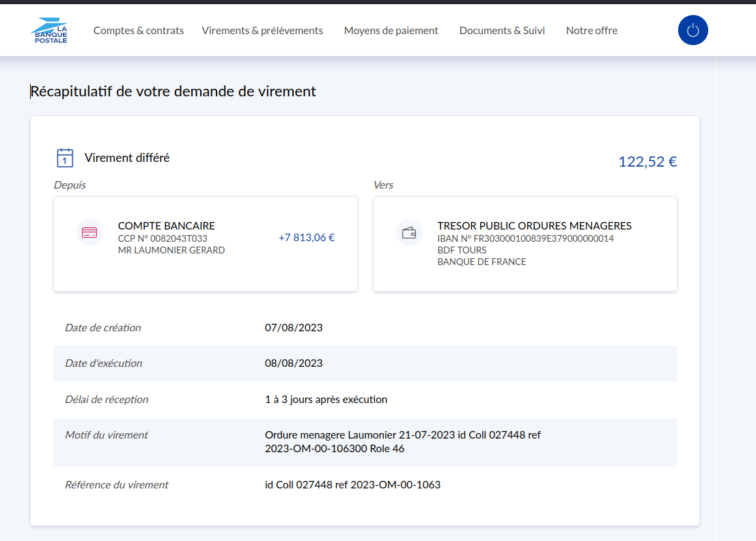The width and height of the screenshot is (756, 541).
Task: Select the TRESOR PUBLIC ORDURES MENAGERES recipient card
Action: pos(524,244)
